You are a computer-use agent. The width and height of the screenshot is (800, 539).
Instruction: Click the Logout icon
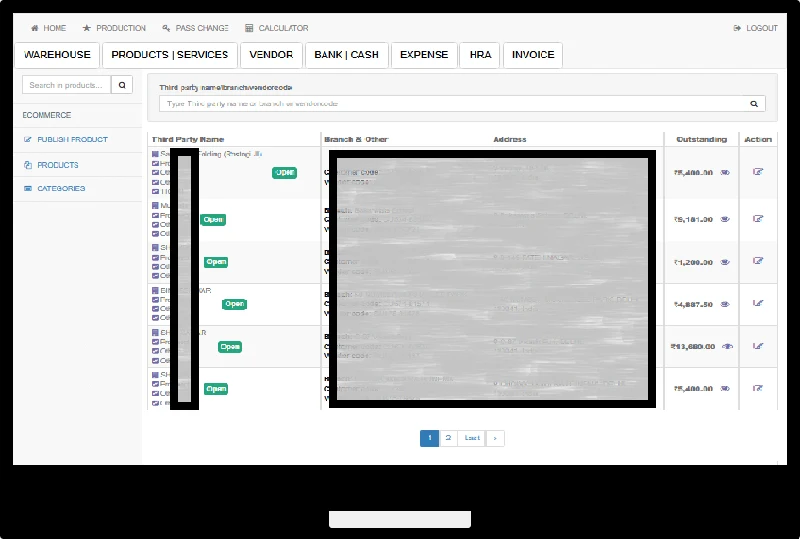(x=737, y=28)
